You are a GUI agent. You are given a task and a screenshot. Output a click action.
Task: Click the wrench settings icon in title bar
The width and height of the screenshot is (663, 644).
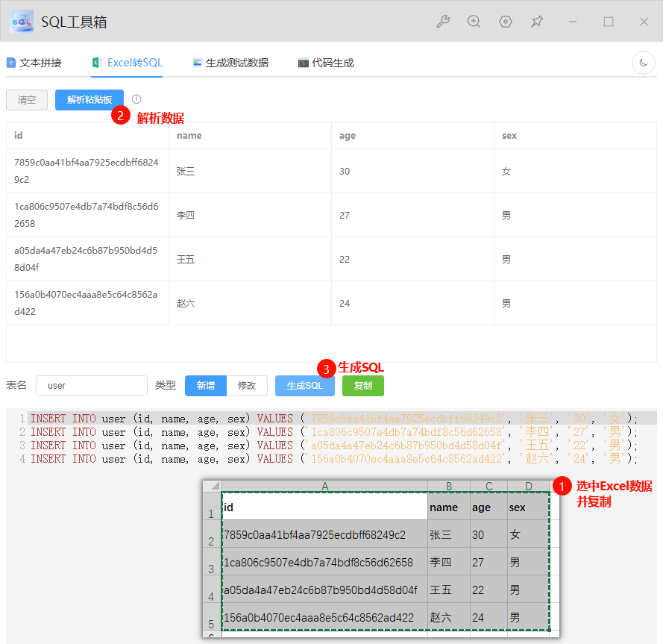[443, 22]
